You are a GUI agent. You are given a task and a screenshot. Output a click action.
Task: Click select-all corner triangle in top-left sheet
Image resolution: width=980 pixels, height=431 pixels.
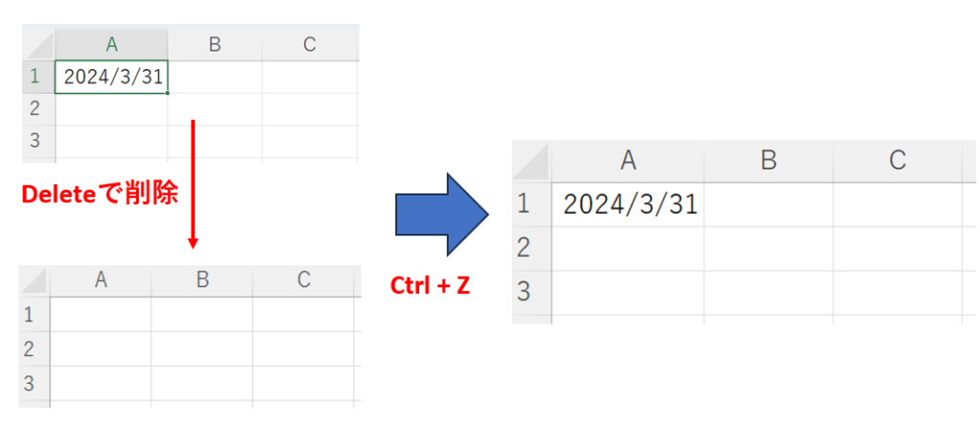tap(38, 44)
